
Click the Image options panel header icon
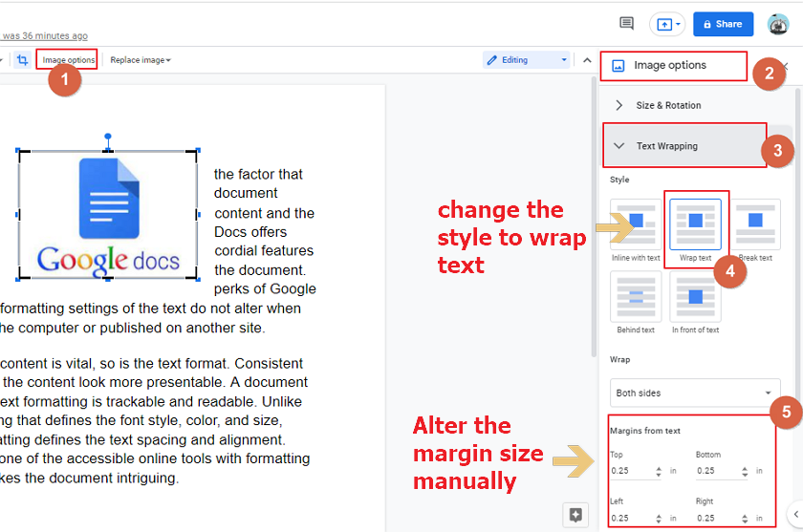tap(619, 66)
